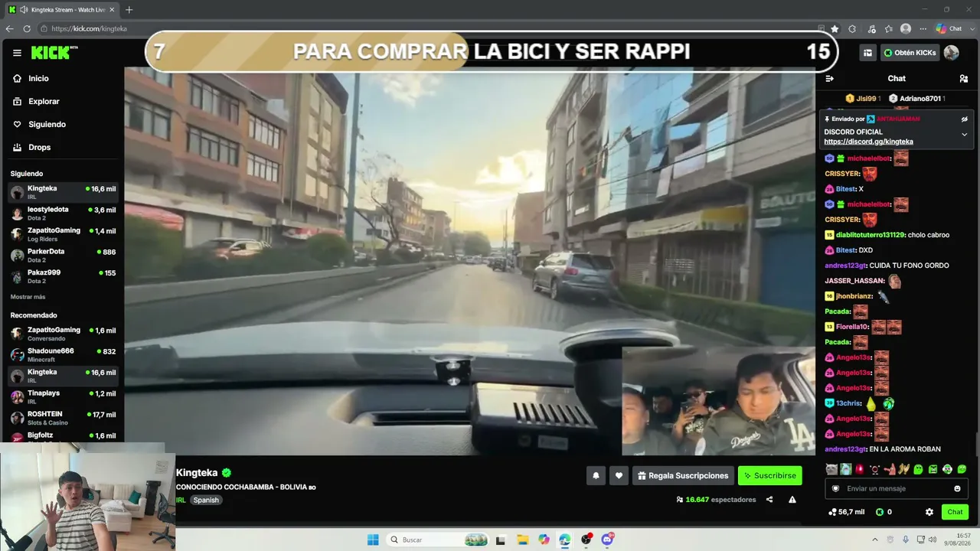
Task: Collapse the chat panel with arrow icon
Action: pos(829,78)
